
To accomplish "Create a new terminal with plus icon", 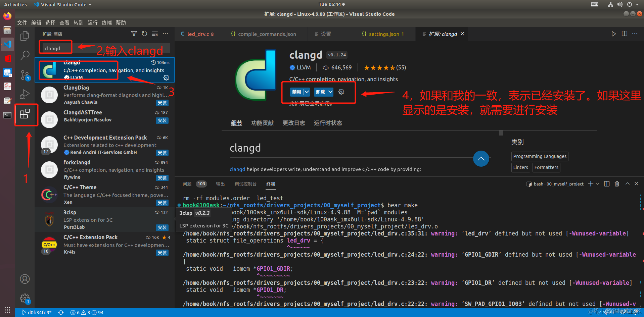I will 591,184.
